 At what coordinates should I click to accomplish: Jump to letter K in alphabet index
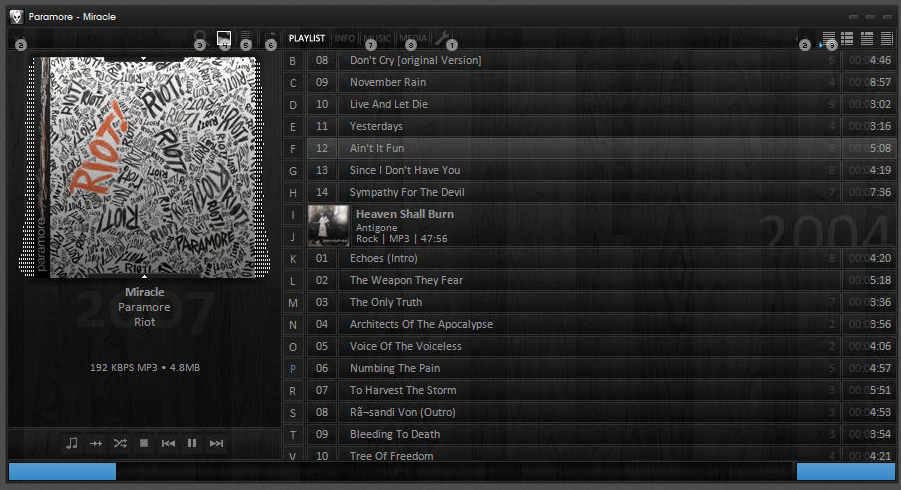[292, 259]
